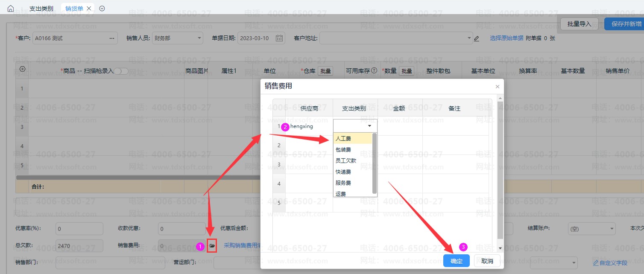
Task: Open the 销售费用 folder icon
Action: coord(212,246)
